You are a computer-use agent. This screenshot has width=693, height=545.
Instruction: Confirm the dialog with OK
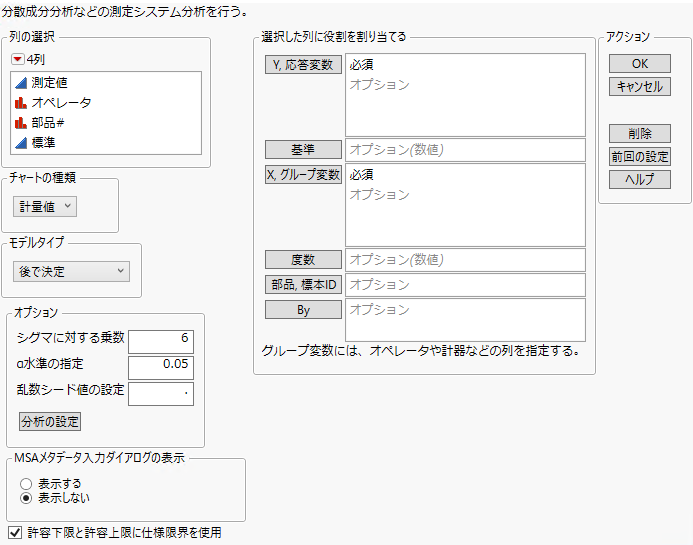point(640,64)
